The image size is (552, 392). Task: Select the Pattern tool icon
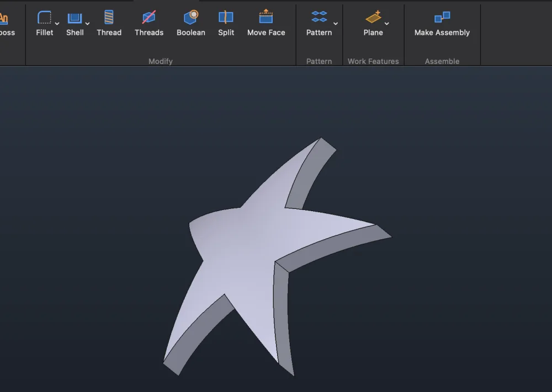(319, 17)
